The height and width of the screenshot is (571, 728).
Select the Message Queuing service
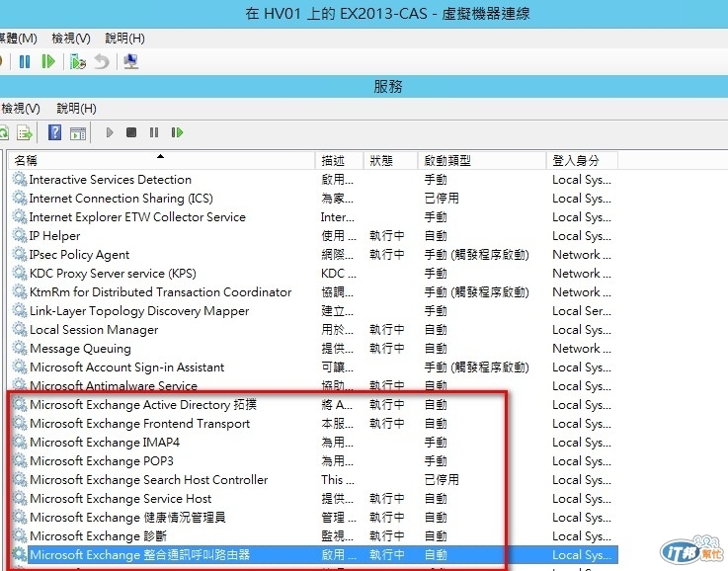[80, 349]
